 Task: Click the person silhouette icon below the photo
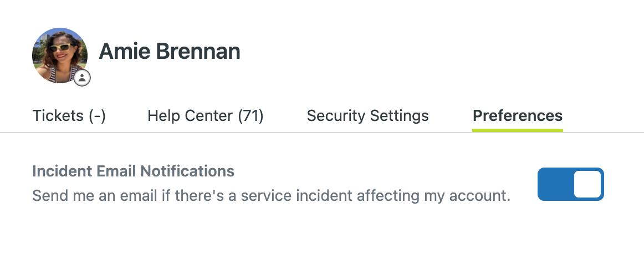(x=82, y=78)
